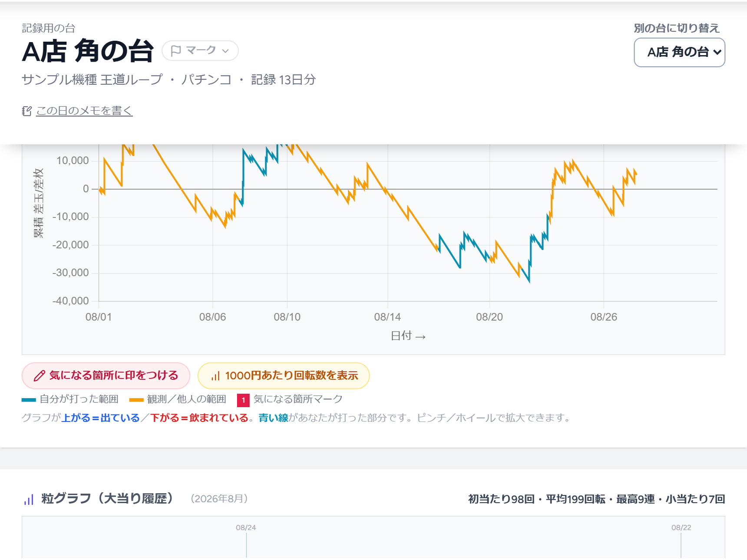Image resolution: width=747 pixels, height=560 pixels.
Task: Click the 08/10 date axis label
Action: [x=287, y=317]
